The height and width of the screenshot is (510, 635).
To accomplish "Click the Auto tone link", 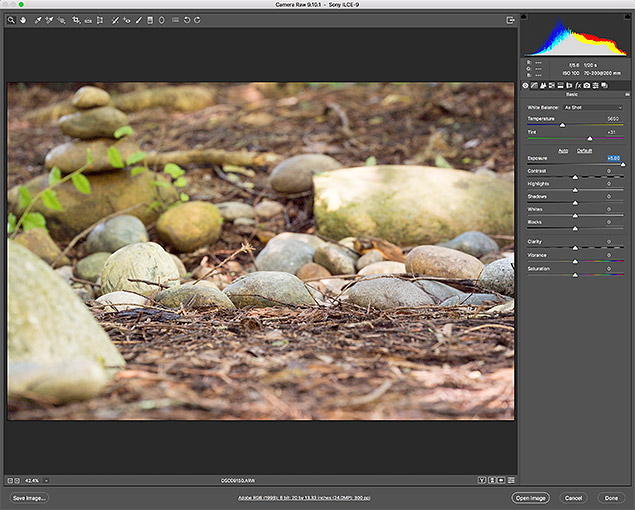I will (x=563, y=150).
